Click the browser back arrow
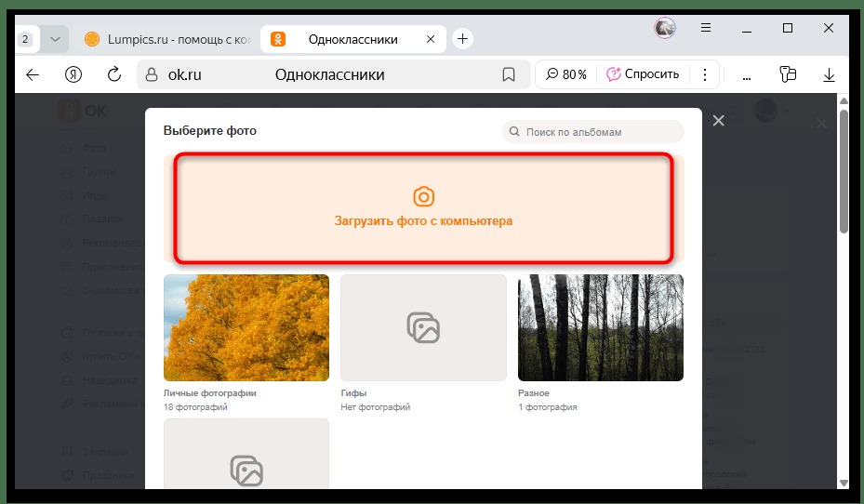 pos(33,74)
